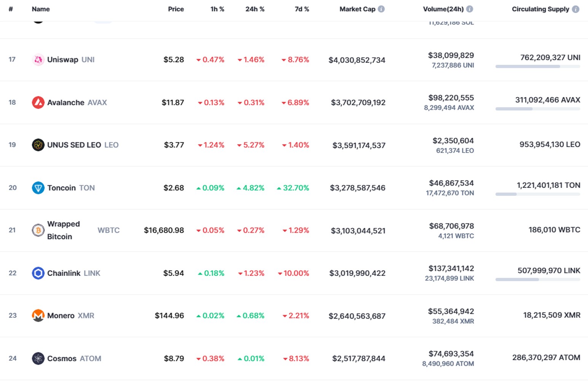Click Monero supply 18,215,509 XMR
The height and width of the screenshot is (381, 588).
click(552, 315)
